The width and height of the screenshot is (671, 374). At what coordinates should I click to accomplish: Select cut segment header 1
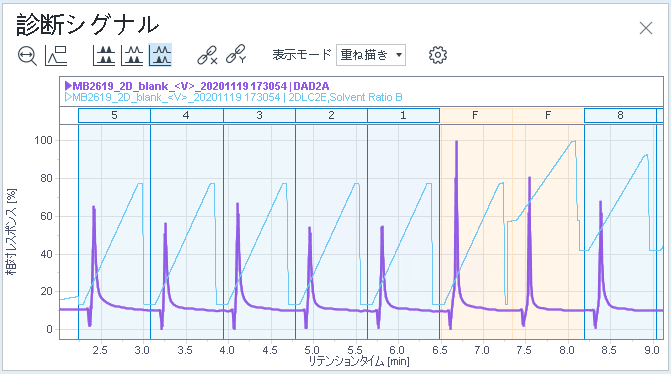403,116
